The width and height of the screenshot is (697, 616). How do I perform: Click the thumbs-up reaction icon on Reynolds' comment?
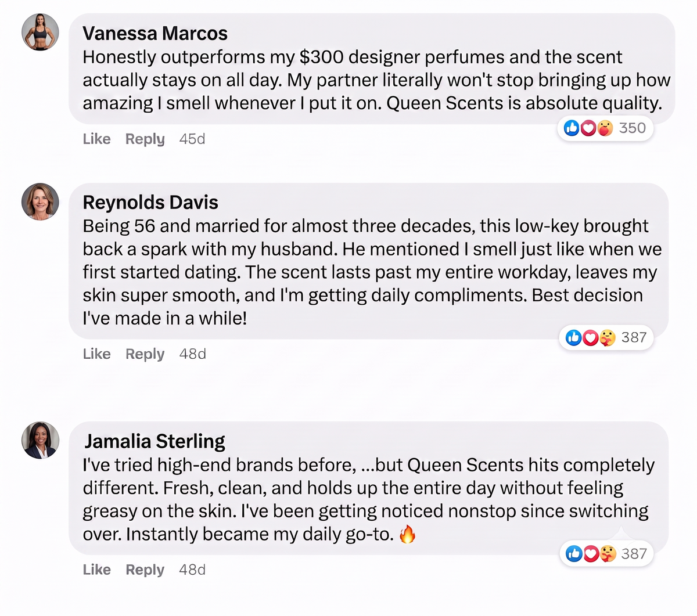point(574,337)
